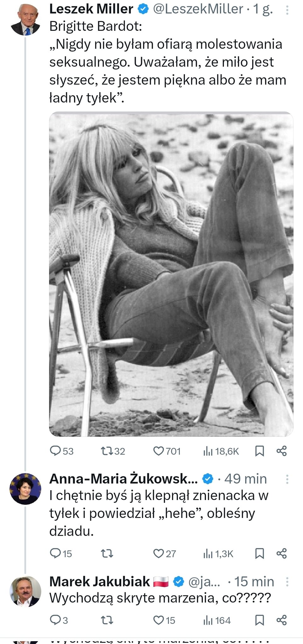This screenshot has width=303, height=644.
Task: View analytics for Miller's tweet showing 18,6K
Action: (x=214, y=451)
